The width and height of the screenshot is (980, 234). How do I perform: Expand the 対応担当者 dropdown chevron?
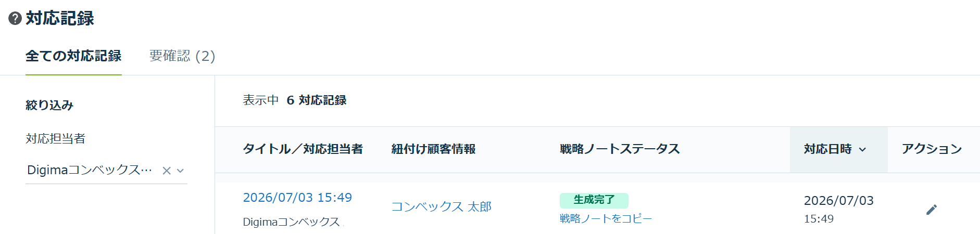[181, 171]
